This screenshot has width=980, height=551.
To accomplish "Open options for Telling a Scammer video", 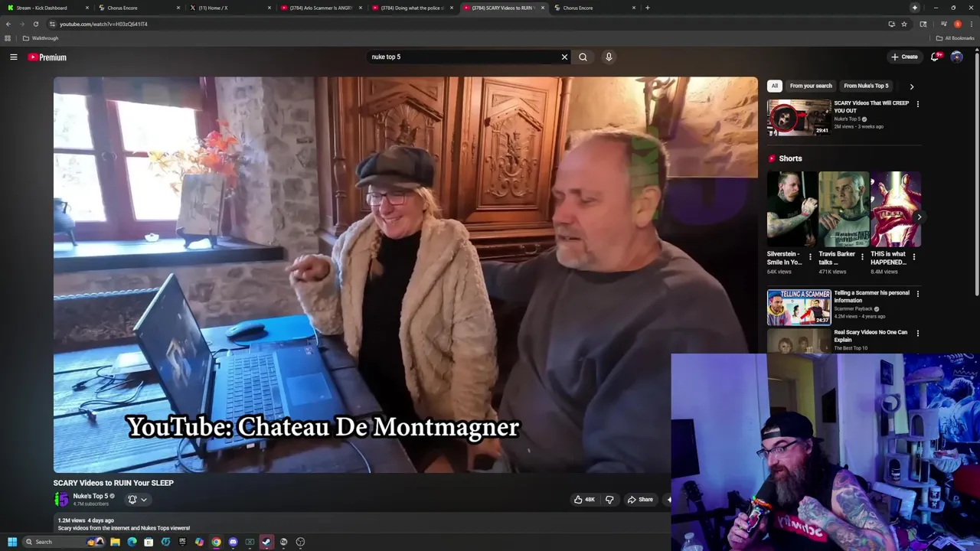I will (917, 294).
